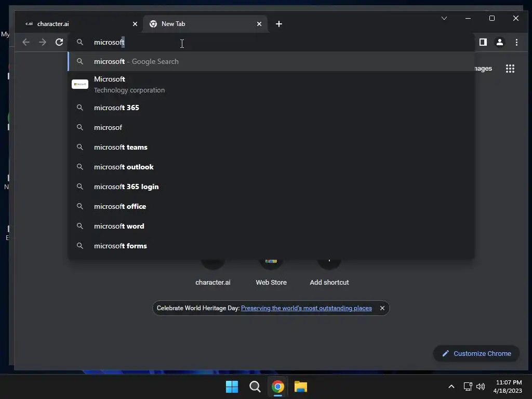Click the Chrome favicon on New Tab tab
The height and width of the screenshot is (399, 532).
click(153, 24)
